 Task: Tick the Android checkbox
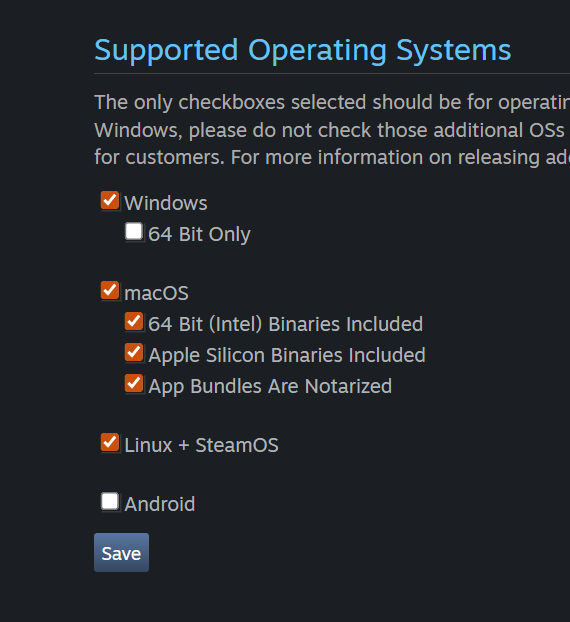pos(110,502)
